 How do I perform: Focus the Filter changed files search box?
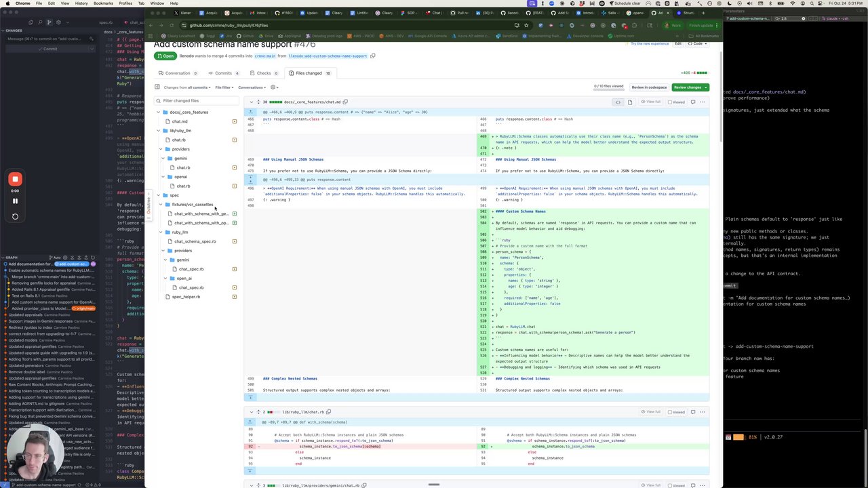coord(197,100)
